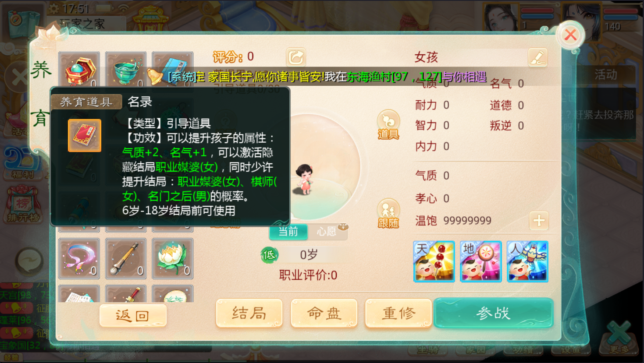Switch to the 当前 tab

[x=288, y=232]
